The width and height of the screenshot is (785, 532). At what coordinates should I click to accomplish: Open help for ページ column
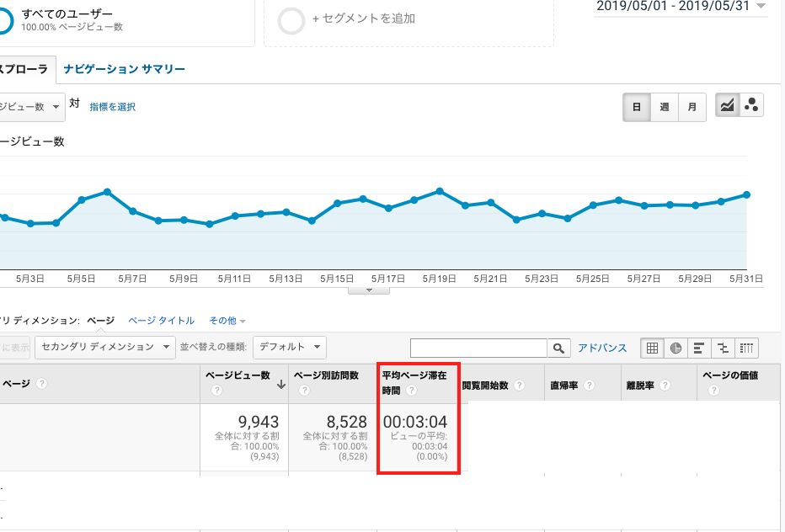pyautogui.click(x=42, y=383)
